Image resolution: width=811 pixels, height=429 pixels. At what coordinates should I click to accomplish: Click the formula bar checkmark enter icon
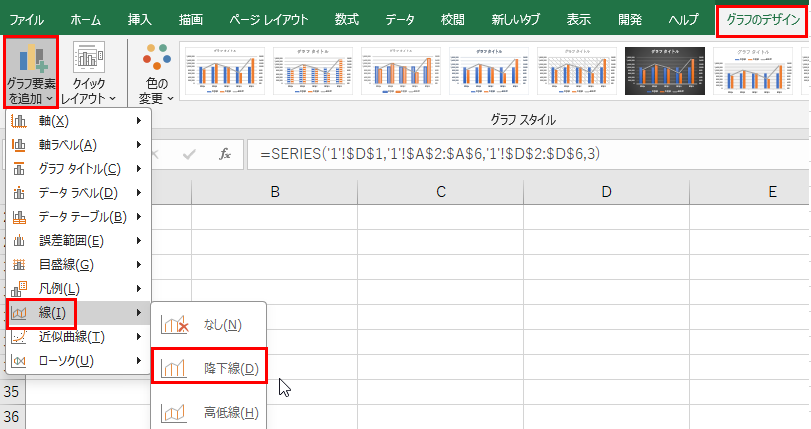pyautogui.click(x=190, y=154)
